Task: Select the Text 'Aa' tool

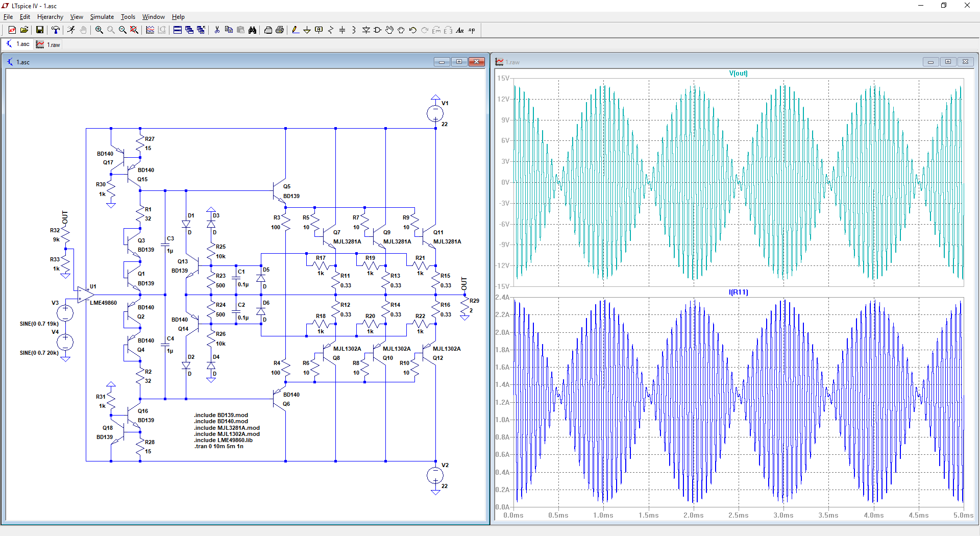Action: coord(460,30)
